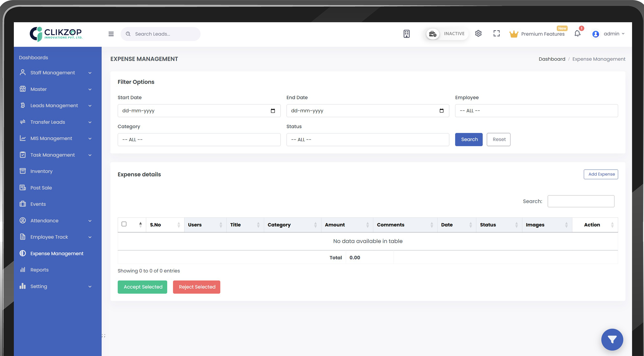The height and width of the screenshot is (356, 644).
Task: Click the Events briefcase icon
Action: 23,204
